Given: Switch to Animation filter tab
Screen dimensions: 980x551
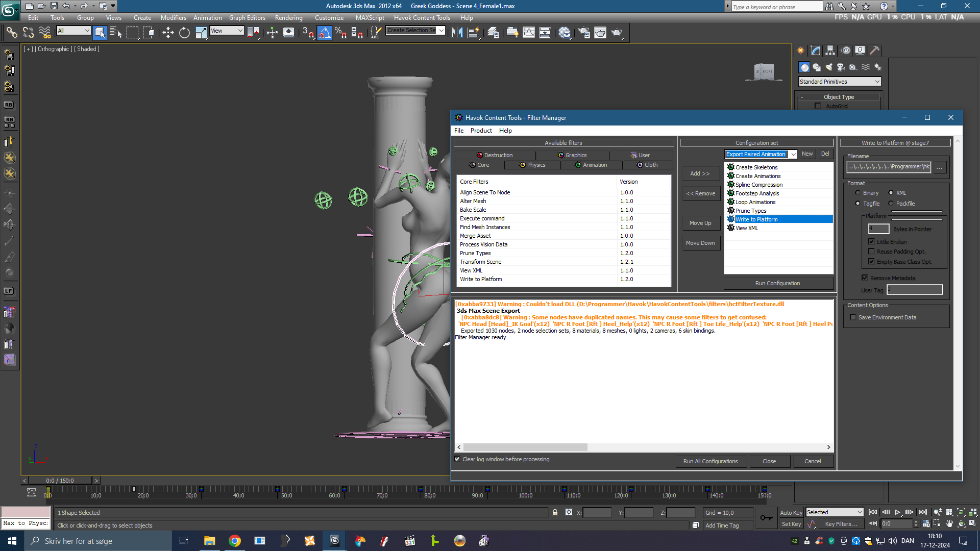Looking at the screenshot, I should coord(591,165).
